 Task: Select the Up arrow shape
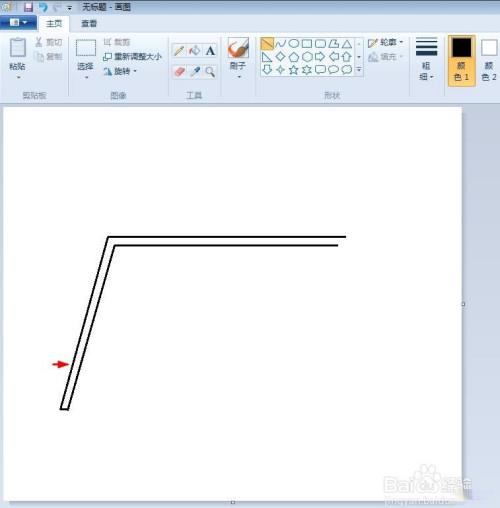(347, 57)
